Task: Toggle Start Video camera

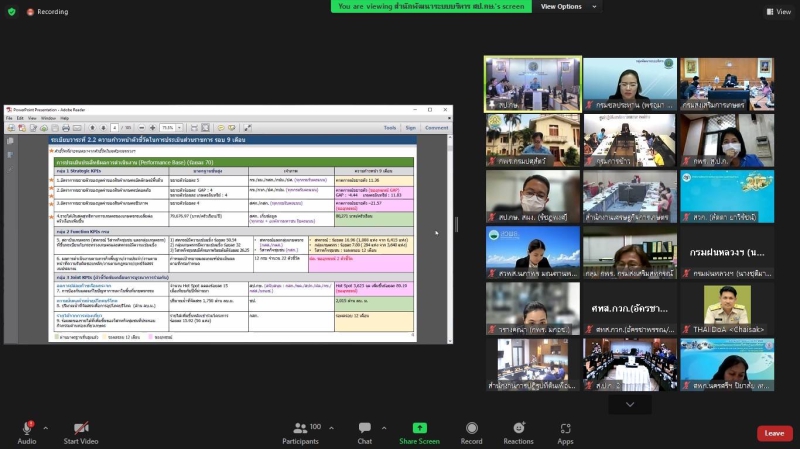Action: (x=81, y=427)
